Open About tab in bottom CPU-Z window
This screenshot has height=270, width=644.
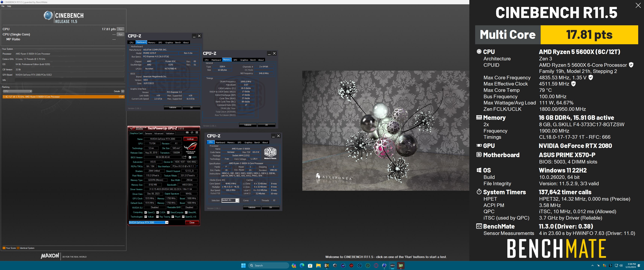pos(265,142)
